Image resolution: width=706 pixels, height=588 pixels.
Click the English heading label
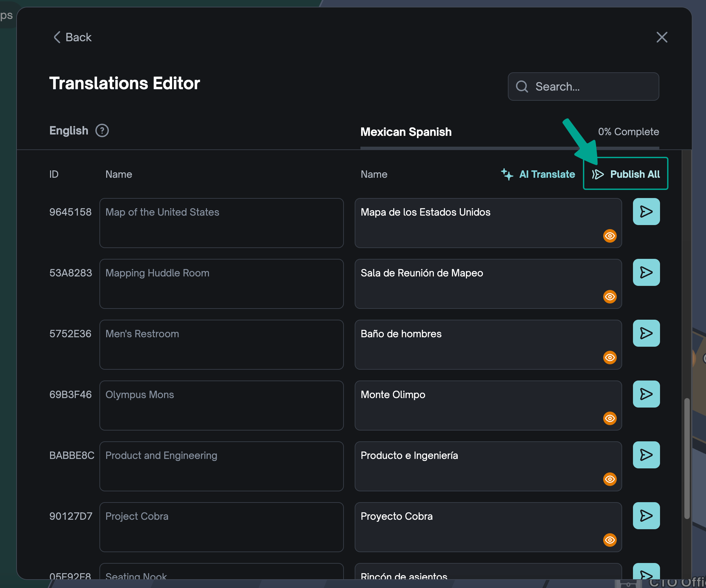coord(69,130)
